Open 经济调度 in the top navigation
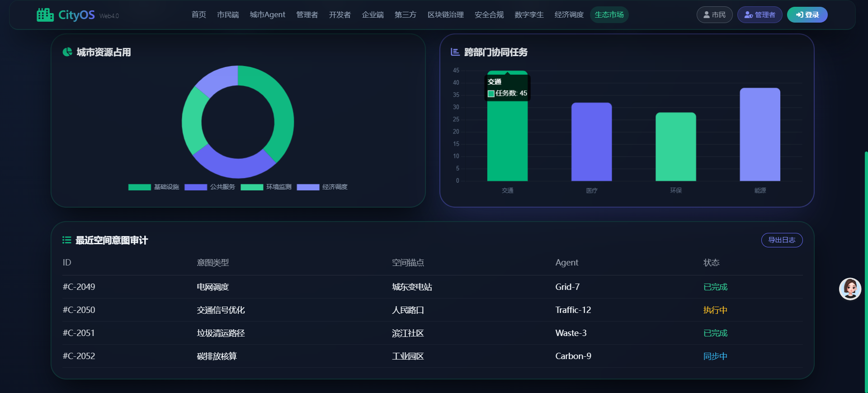Viewport: 868px width, 393px height. [569, 15]
